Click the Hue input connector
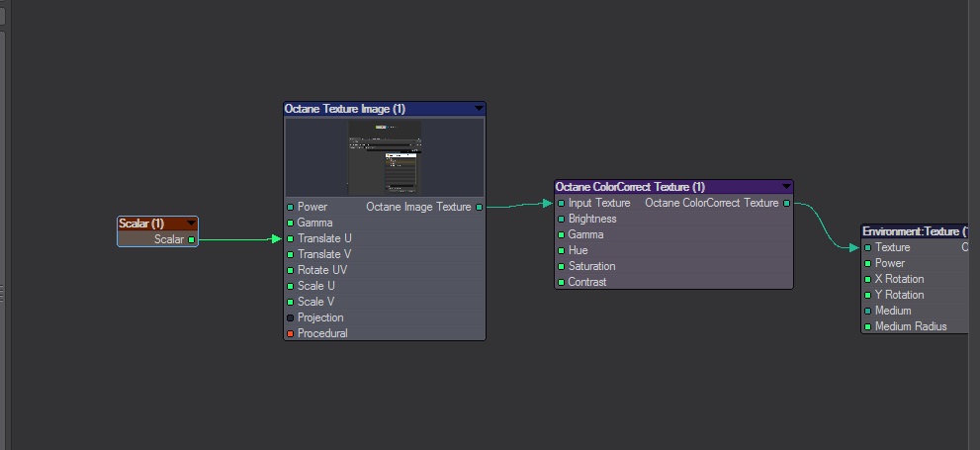This screenshot has width=980, height=450. (562, 250)
